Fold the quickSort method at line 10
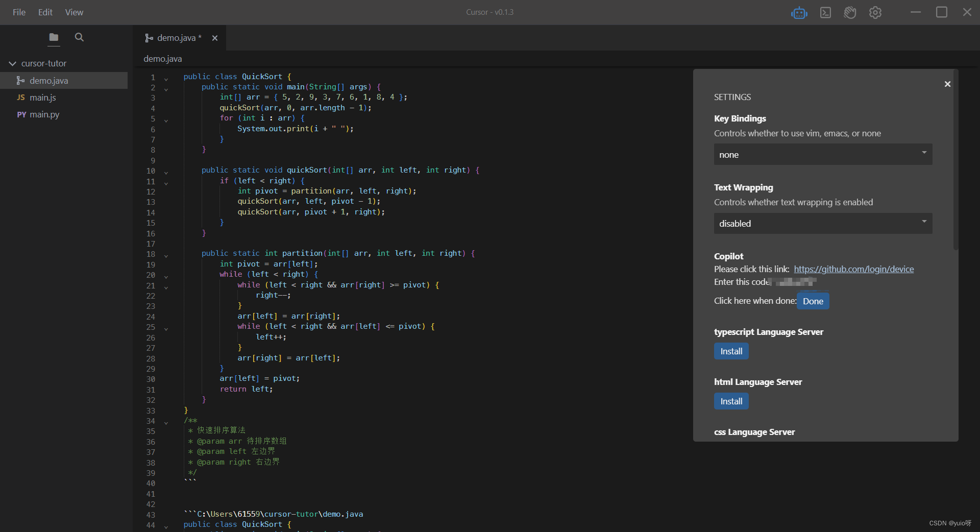The width and height of the screenshot is (980, 532). [166, 172]
